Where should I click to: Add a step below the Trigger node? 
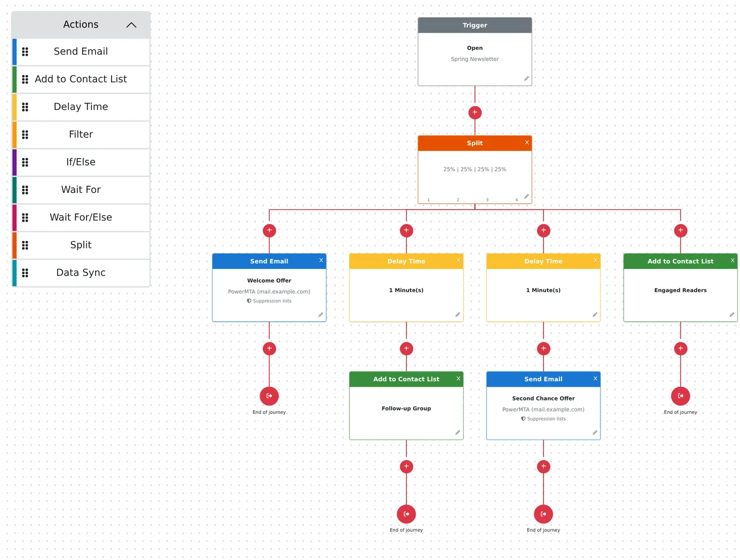(x=475, y=113)
